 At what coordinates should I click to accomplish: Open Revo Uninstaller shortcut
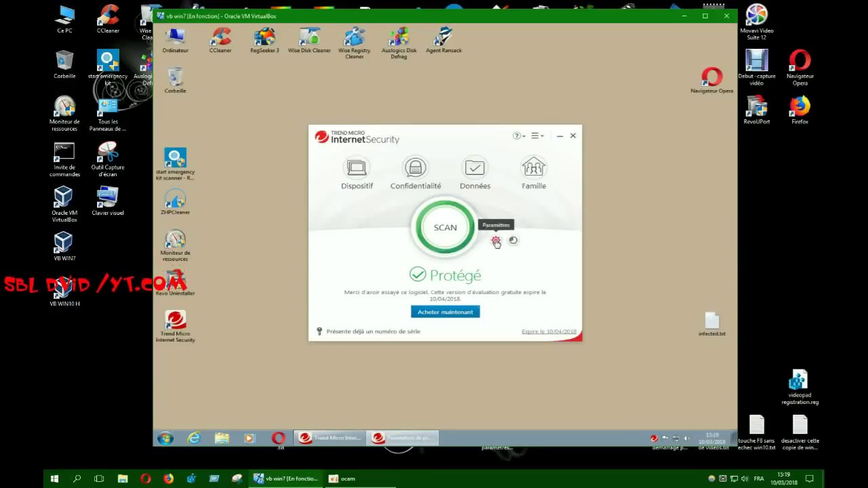175,283
